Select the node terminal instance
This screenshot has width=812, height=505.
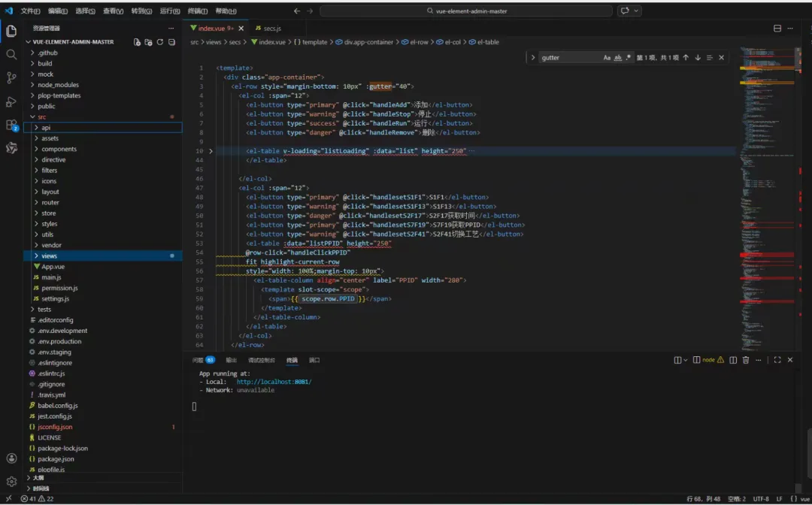click(708, 360)
